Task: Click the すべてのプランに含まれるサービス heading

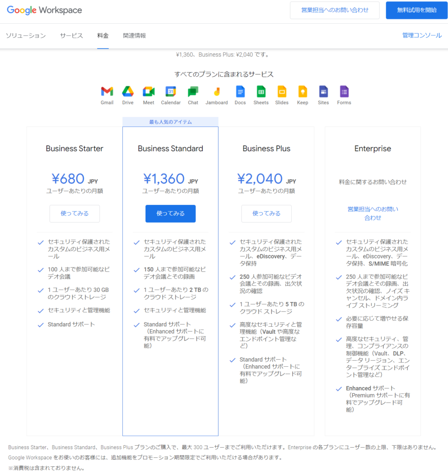Action: coord(224,74)
